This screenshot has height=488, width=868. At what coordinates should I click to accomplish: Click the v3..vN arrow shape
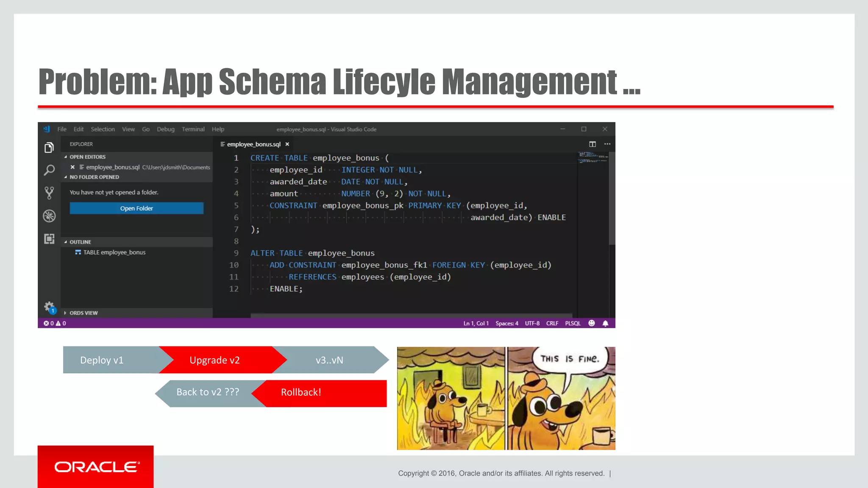(x=331, y=360)
